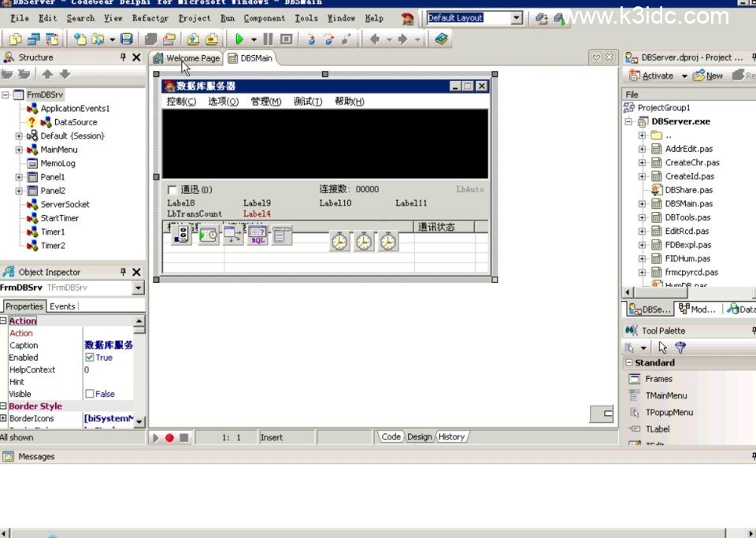Open a project with the Open Project icon
Screen dimensions: 756x538
pos(170,37)
